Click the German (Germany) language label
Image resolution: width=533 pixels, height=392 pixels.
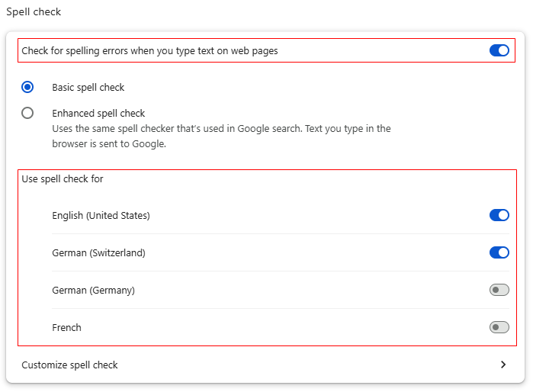(x=93, y=290)
